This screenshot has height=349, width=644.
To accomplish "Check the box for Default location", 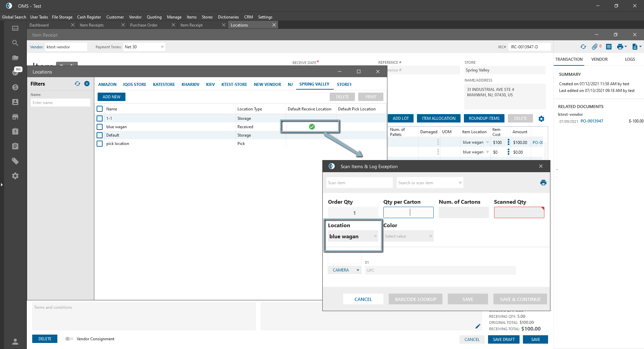I will point(100,135).
